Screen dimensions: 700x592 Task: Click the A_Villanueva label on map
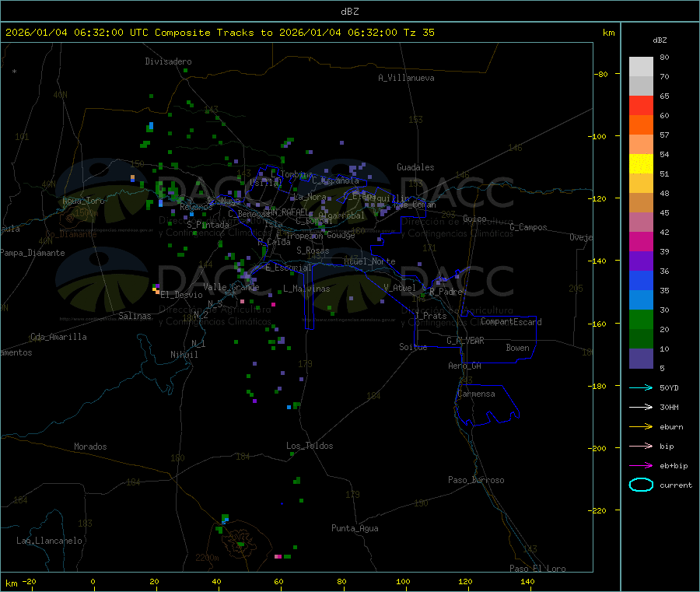[x=406, y=78]
